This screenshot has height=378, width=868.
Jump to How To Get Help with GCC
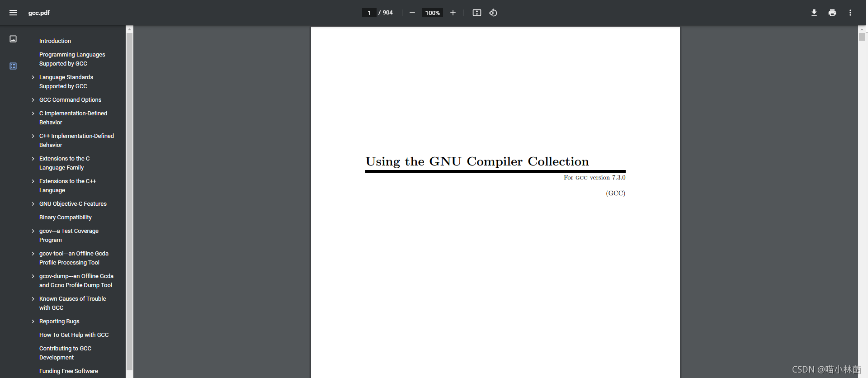[x=74, y=335]
